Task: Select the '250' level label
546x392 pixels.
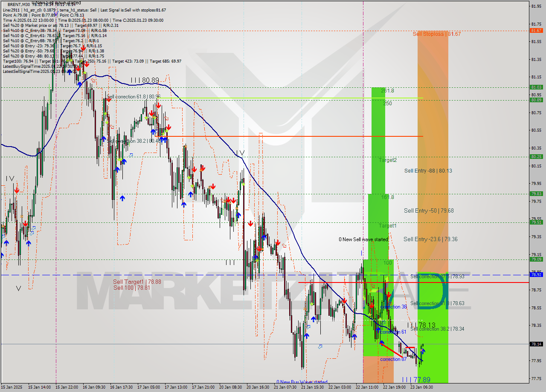Action: pos(387,104)
